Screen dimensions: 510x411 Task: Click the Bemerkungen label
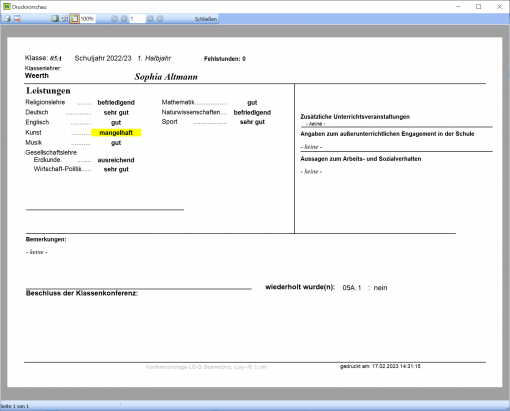(x=46, y=239)
